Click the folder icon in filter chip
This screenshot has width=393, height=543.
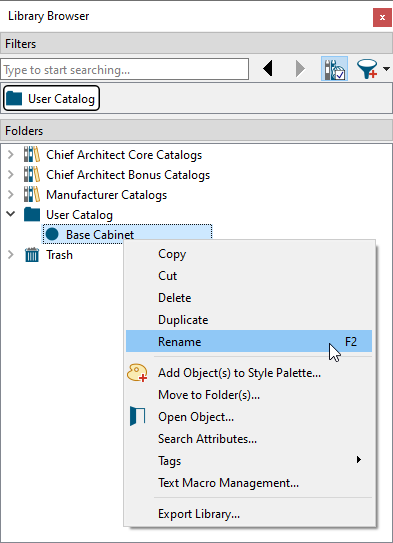(x=14, y=98)
